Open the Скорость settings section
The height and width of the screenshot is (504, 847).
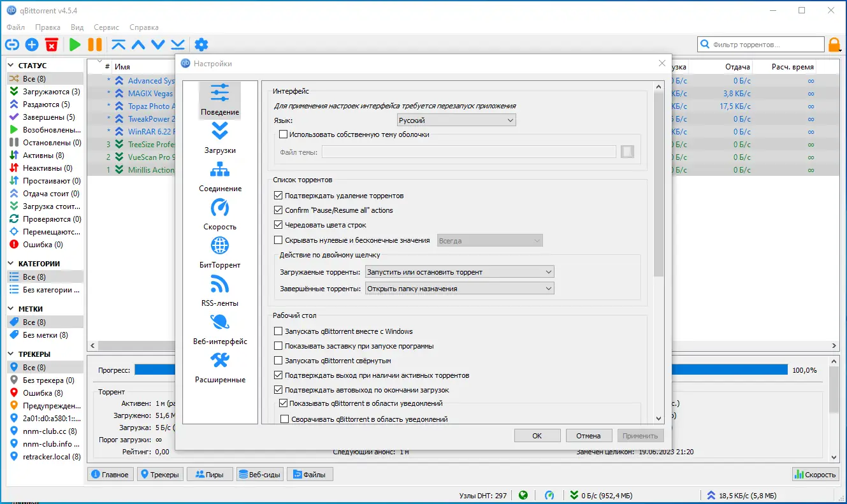click(220, 215)
